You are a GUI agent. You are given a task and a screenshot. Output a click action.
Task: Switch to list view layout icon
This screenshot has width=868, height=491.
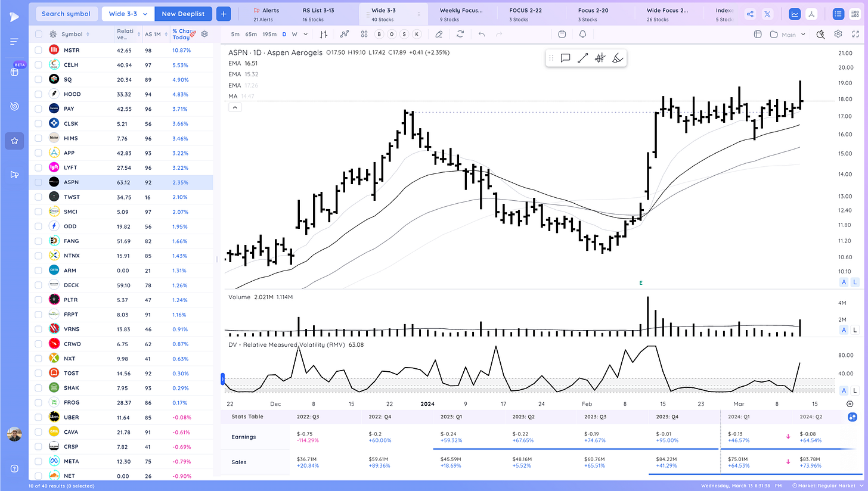(x=839, y=14)
